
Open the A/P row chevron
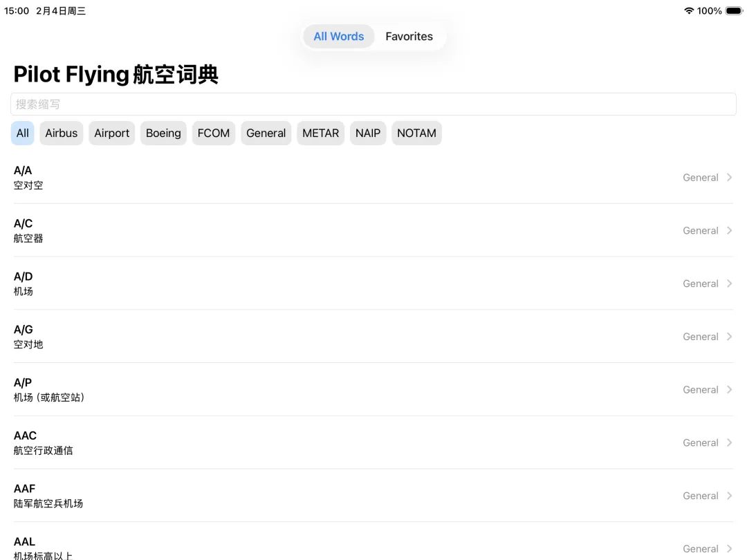point(730,389)
